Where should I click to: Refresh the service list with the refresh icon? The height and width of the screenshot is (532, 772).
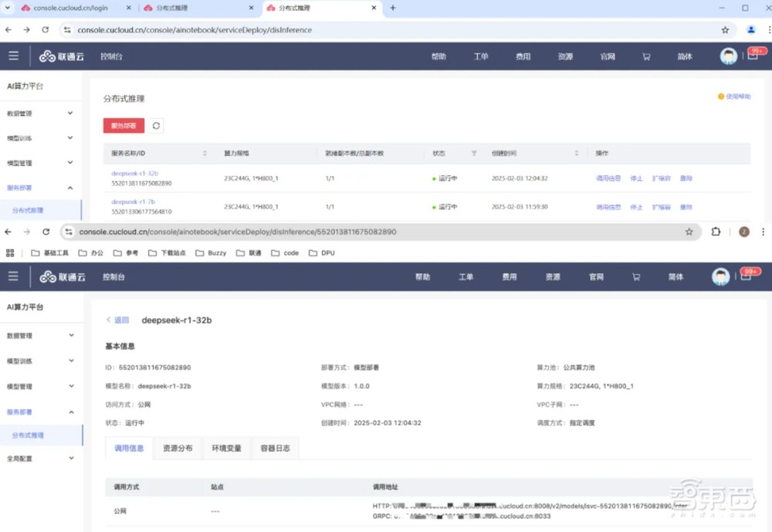[156, 125]
